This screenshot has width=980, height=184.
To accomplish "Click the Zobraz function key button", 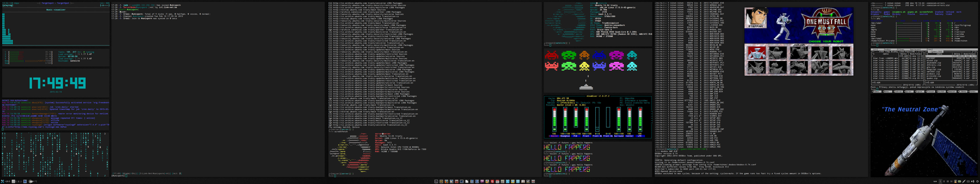I will tap(898, 91).
